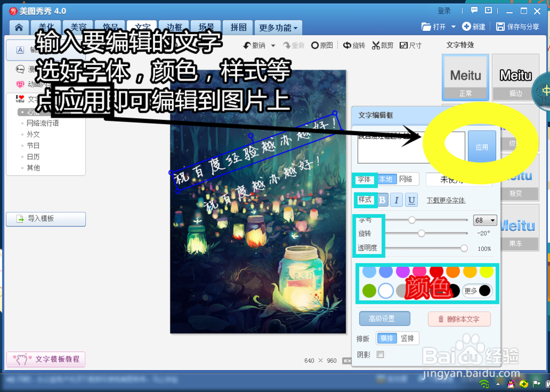Click the Wi-Fi tray icon
The width and height of the screenshot is (550, 392).
[x=485, y=384]
